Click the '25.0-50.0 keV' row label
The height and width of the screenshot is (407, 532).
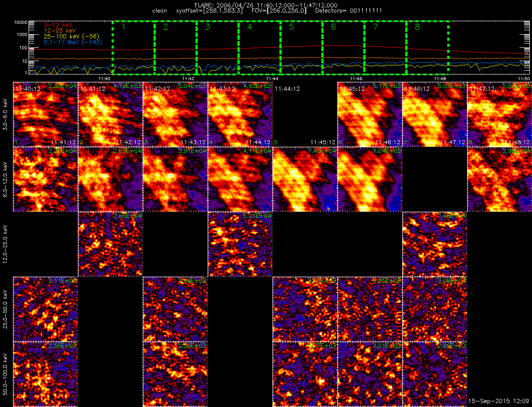6,309
